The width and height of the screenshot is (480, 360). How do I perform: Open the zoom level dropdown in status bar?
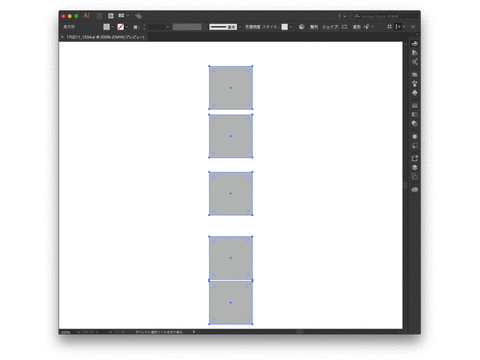click(79, 332)
